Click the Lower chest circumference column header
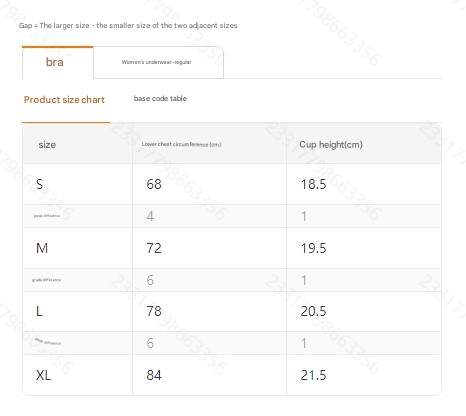 coord(181,144)
